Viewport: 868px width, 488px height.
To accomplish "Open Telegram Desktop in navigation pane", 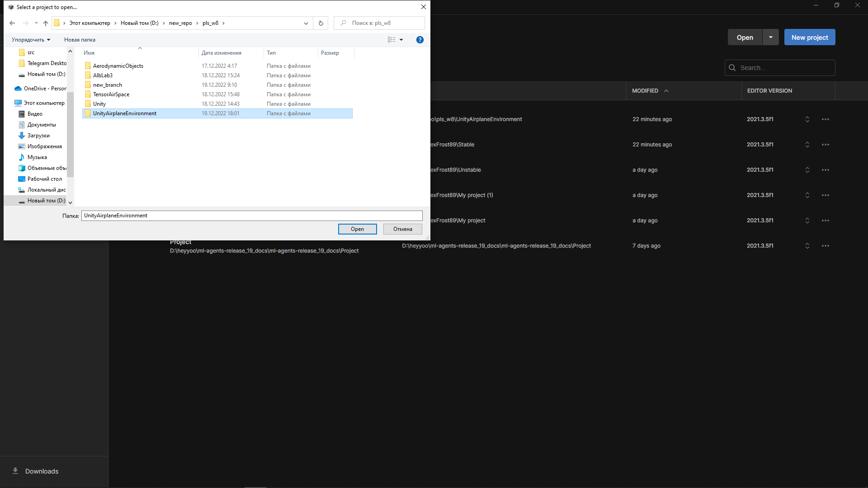I will [42, 63].
